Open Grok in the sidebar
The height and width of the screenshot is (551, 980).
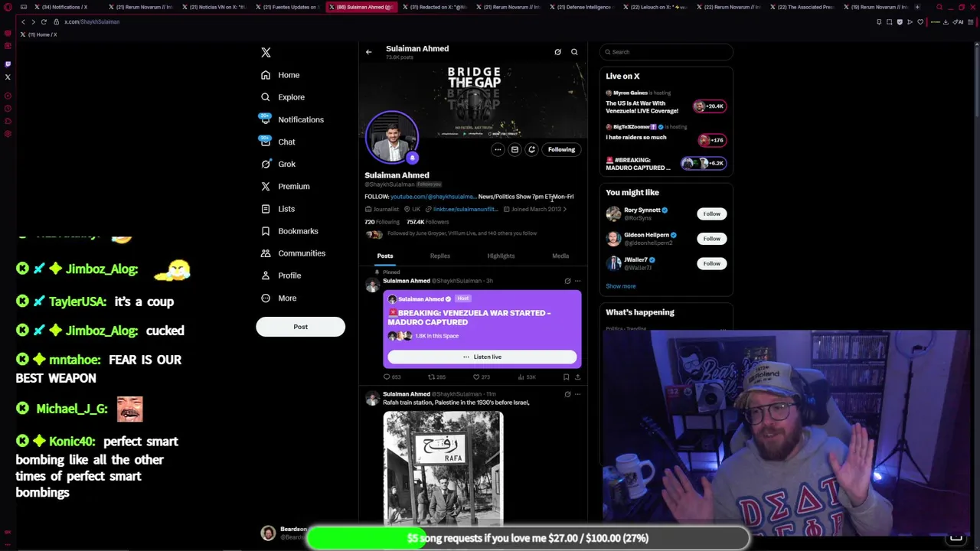click(x=278, y=164)
